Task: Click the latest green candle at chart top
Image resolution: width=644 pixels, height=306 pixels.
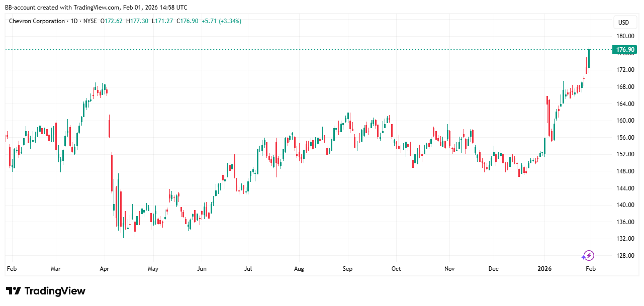Action: [589, 58]
